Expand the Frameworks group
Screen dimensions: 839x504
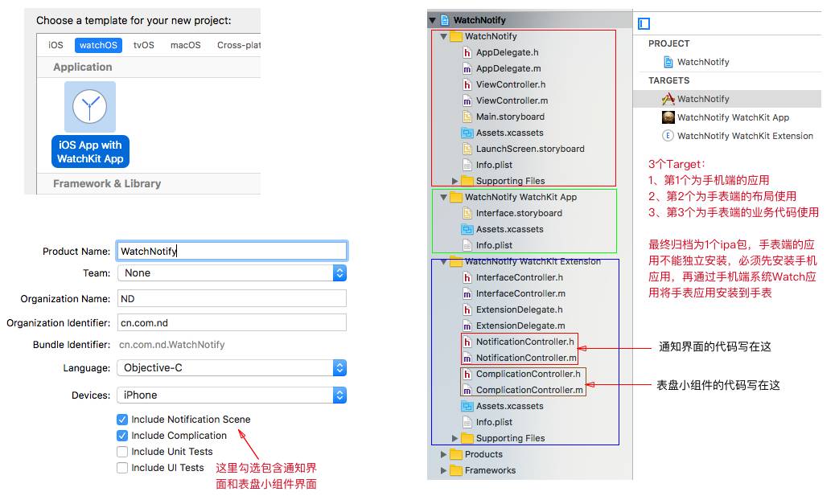point(443,470)
